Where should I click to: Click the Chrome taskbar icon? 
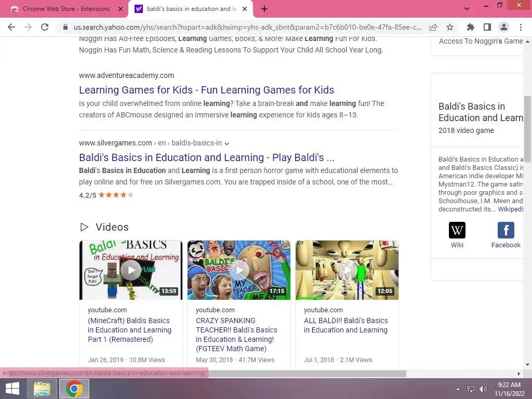(x=74, y=389)
